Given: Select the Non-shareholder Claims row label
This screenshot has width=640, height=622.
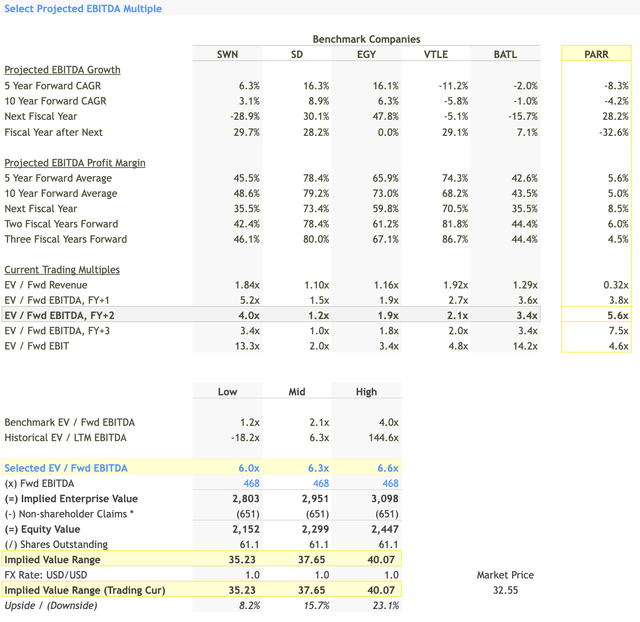Looking at the screenshot, I should [70, 514].
